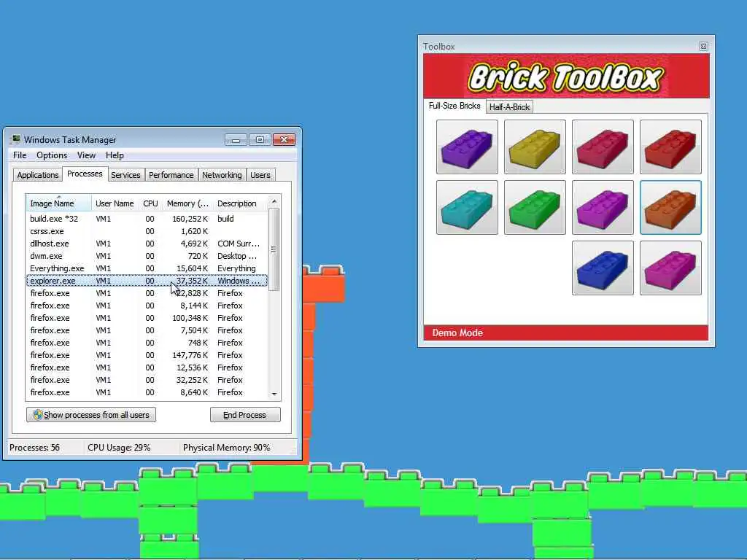Pick the crimson brick in Toolbox

point(603,147)
